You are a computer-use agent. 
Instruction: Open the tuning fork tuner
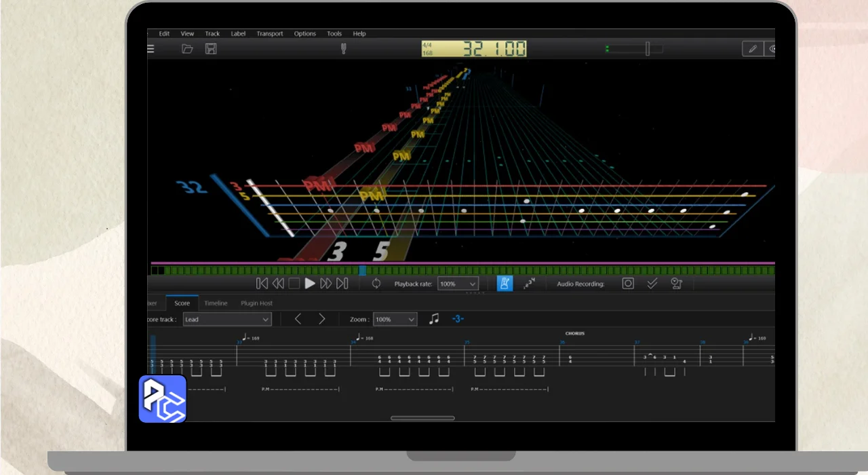(x=343, y=49)
